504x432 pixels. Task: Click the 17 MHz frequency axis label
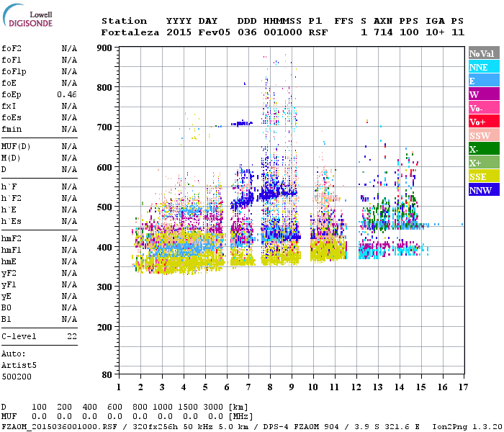(x=463, y=387)
